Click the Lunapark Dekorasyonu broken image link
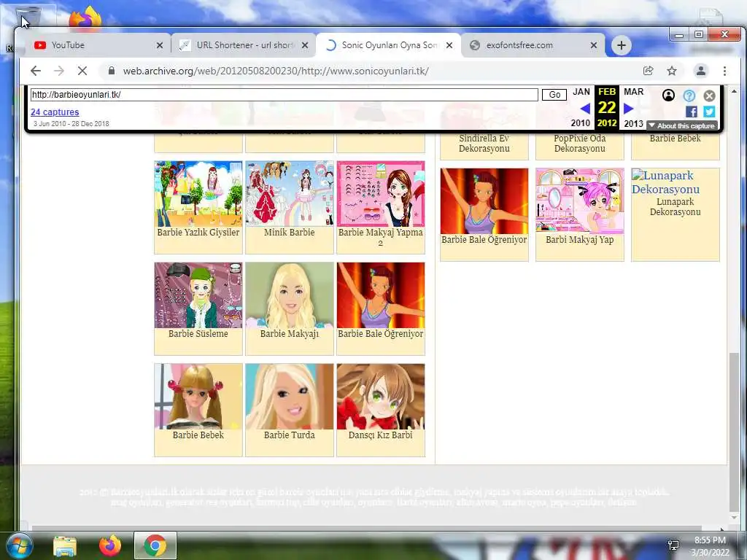The height and width of the screenshot is (560, 747). [x=665, y=182]
